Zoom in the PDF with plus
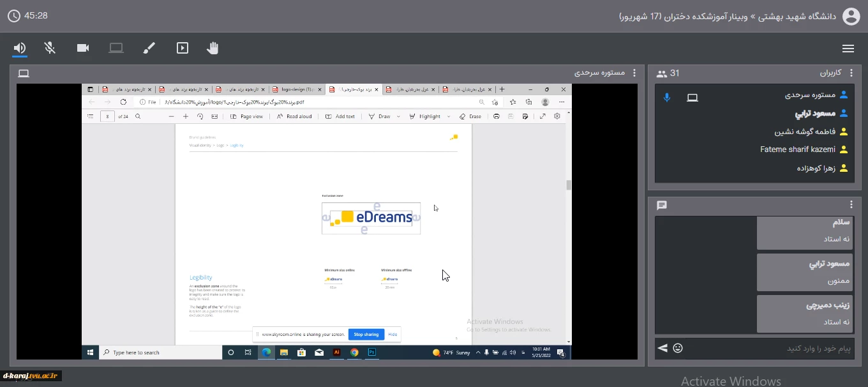 pos(186,116)
